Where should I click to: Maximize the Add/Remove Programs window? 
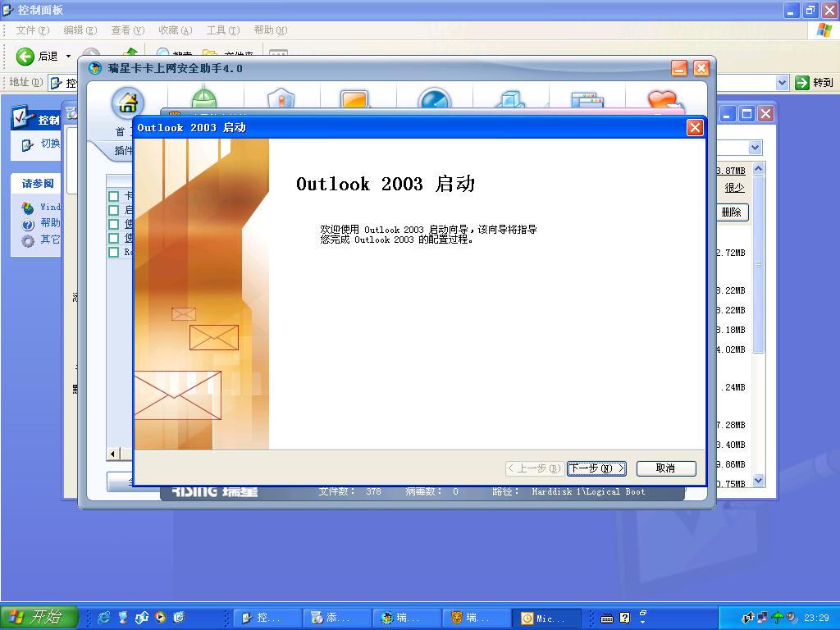(x=746, y=113)
